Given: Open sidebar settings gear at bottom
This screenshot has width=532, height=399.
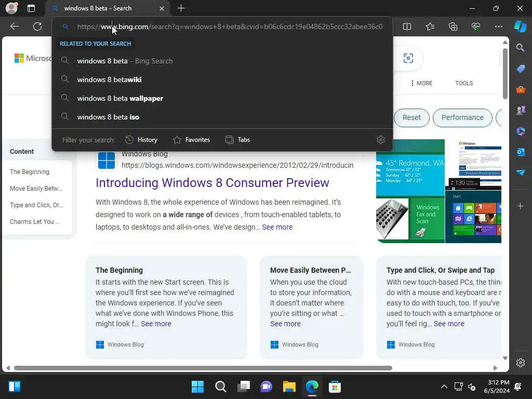Looking at the screenshot, I should coord(521,363).
